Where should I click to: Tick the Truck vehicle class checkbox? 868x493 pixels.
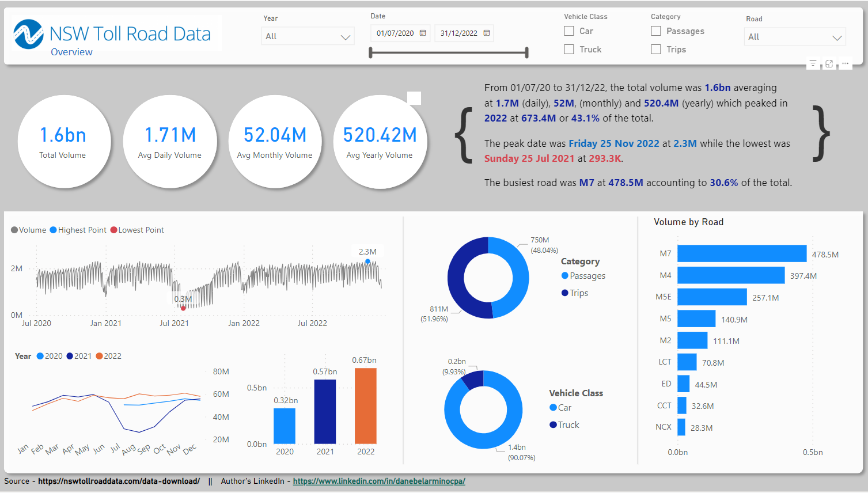pyautogui.click(x=569, y=50)
